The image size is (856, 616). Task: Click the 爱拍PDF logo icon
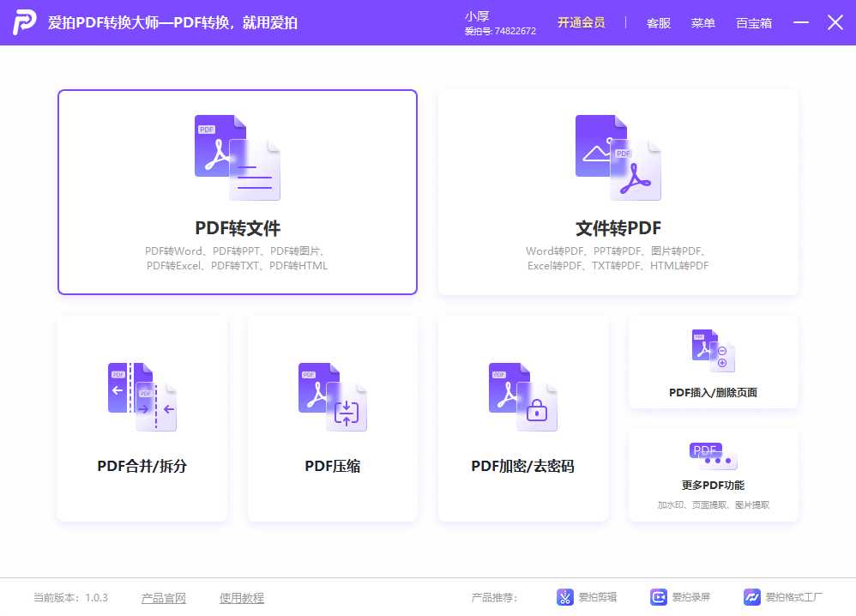25,22
